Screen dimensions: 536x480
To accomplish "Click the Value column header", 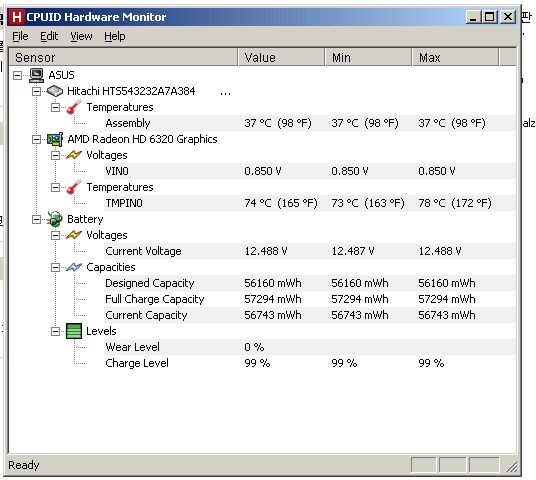I will point(281,57).
